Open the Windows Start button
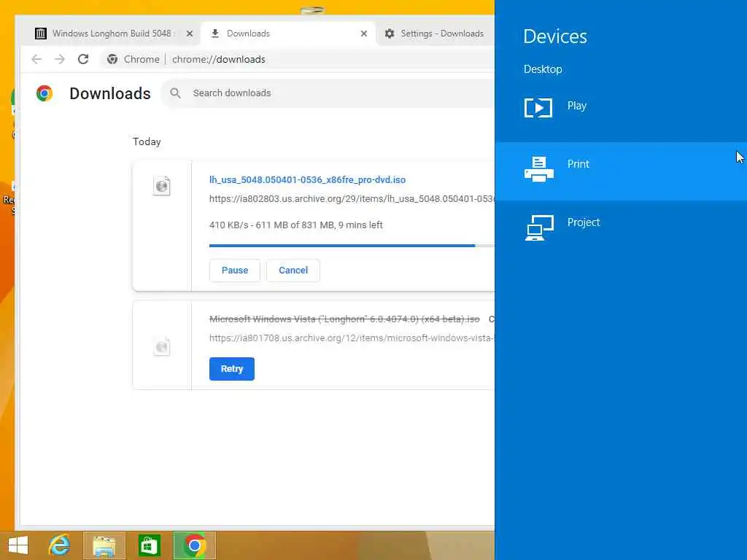The width and height of the screenshot is (747, 560). click(18, 545)
